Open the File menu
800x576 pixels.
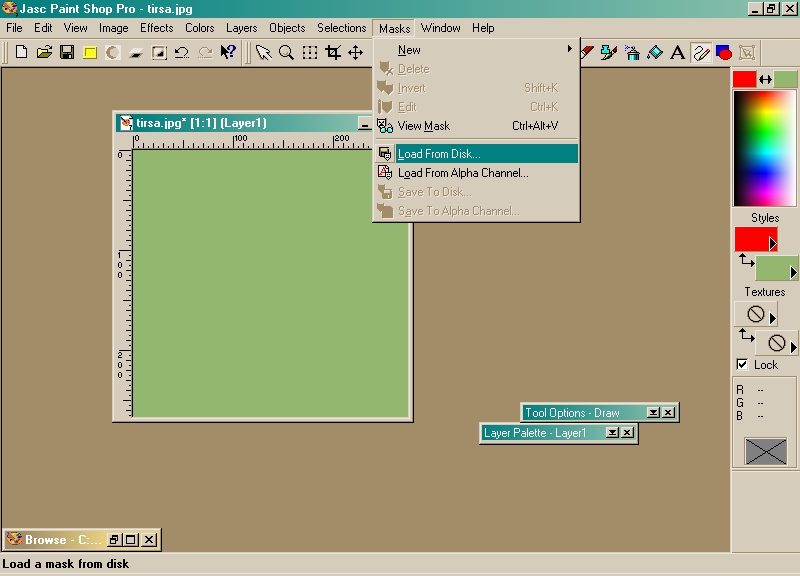(x=14, y=28)
